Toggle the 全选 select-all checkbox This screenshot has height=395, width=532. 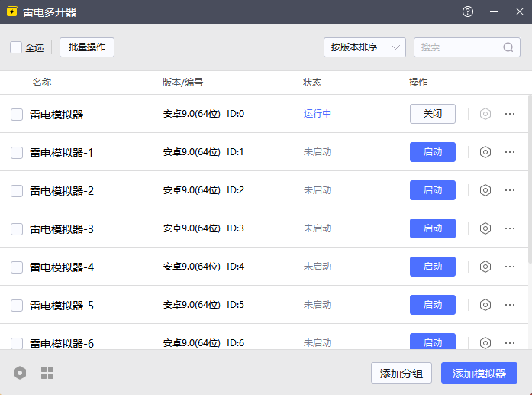[x=16, y=47]
